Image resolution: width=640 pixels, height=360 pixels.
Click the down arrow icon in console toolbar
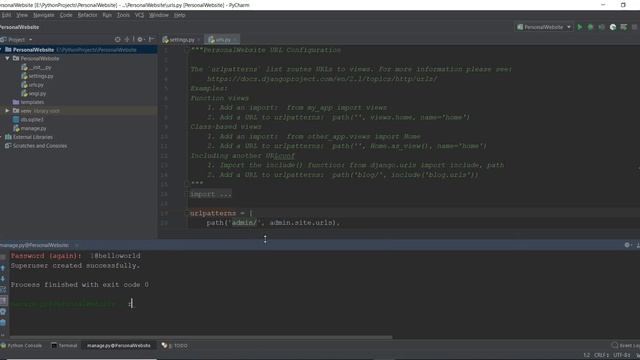3,279
